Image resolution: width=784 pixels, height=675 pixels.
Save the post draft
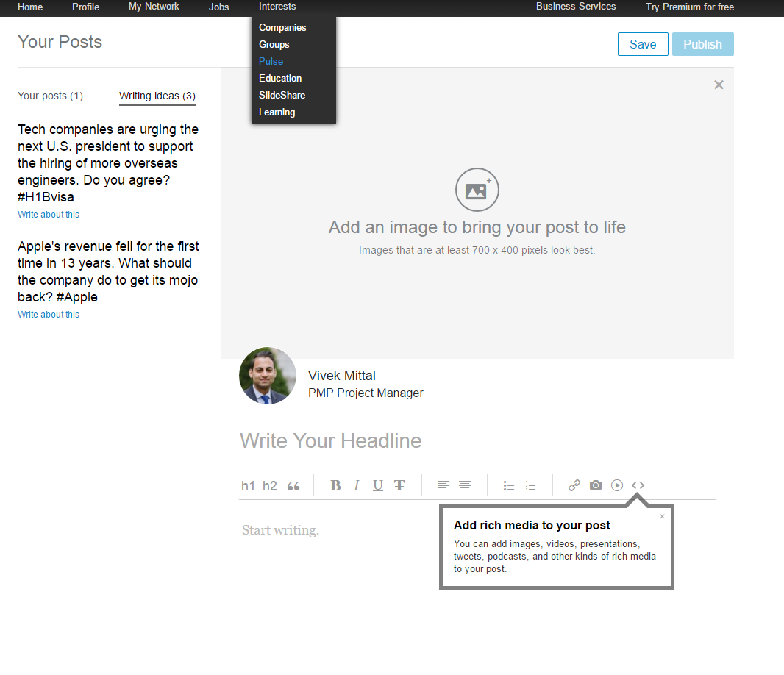click(643, 44)
